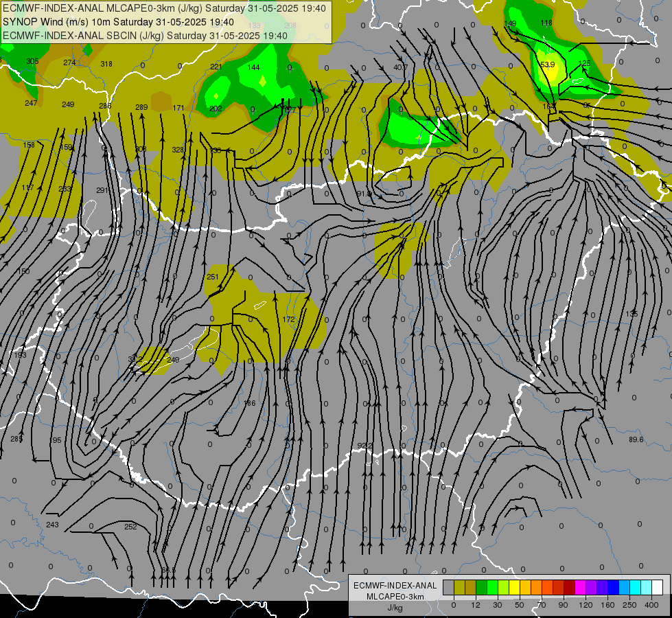Screen dimensions: 672x618
Task: Pick the purple legend swatch after 120
Action: point(592,588)
